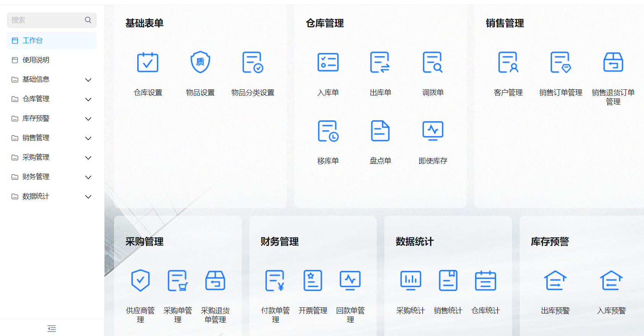Image resolution: width=644 pixels, height=336 pixels.
Task: Open the 盘点单 icon
Action: tap(380, 131)
